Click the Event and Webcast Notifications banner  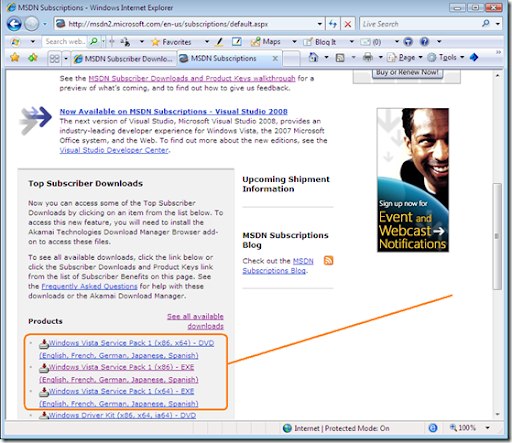(413, 180)
